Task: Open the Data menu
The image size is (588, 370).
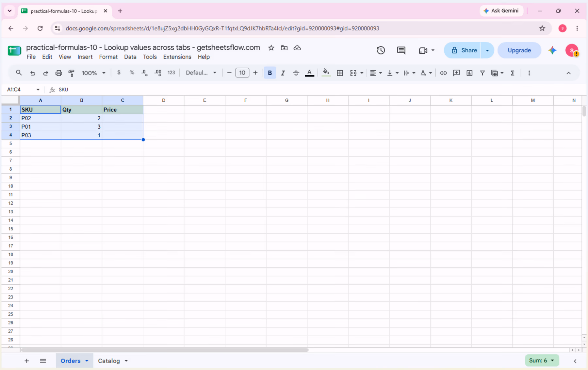Action: coord(130,57)
